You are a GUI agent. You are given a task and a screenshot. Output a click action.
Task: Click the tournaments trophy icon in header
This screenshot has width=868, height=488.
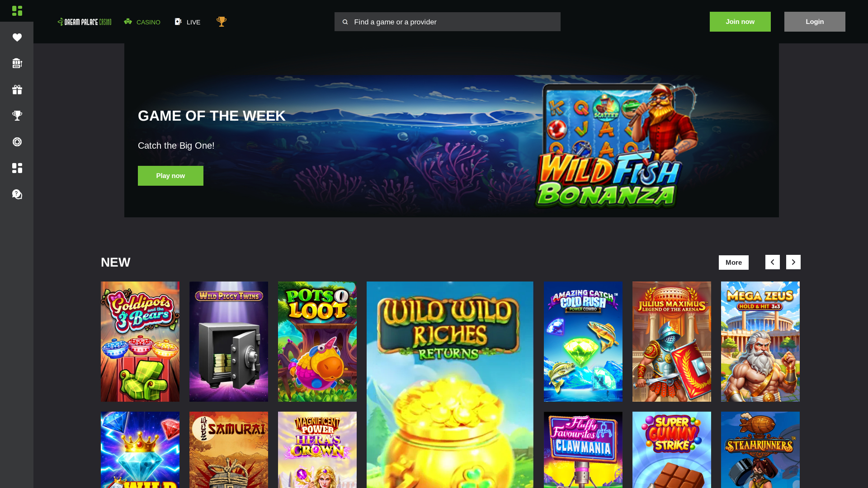coord(222,22)
